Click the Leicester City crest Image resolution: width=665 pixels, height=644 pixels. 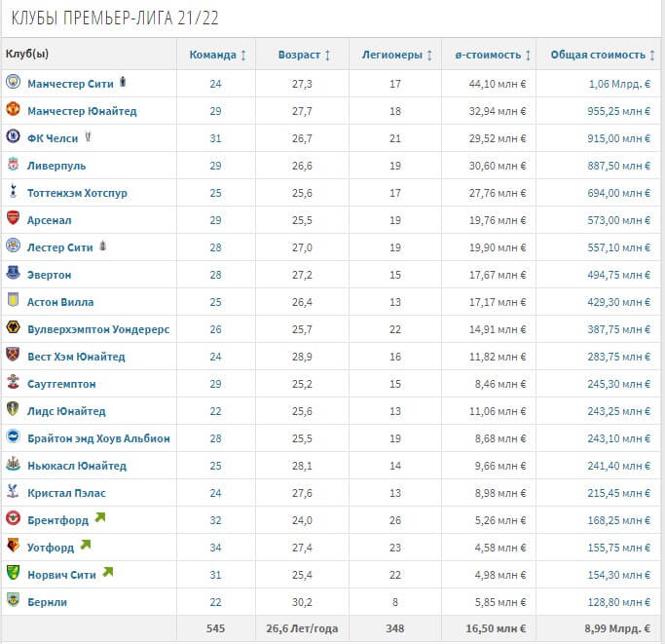point(14,245)
